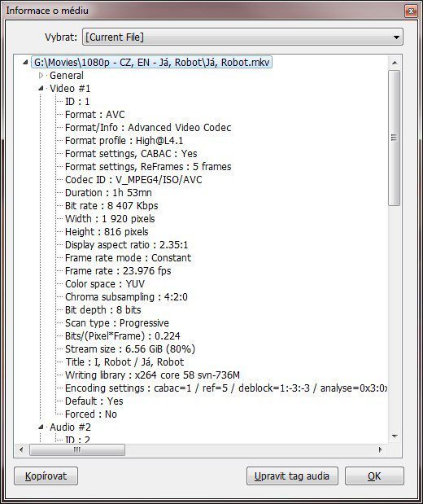Close the Informace o médiu dialog

tap(411, 11)
